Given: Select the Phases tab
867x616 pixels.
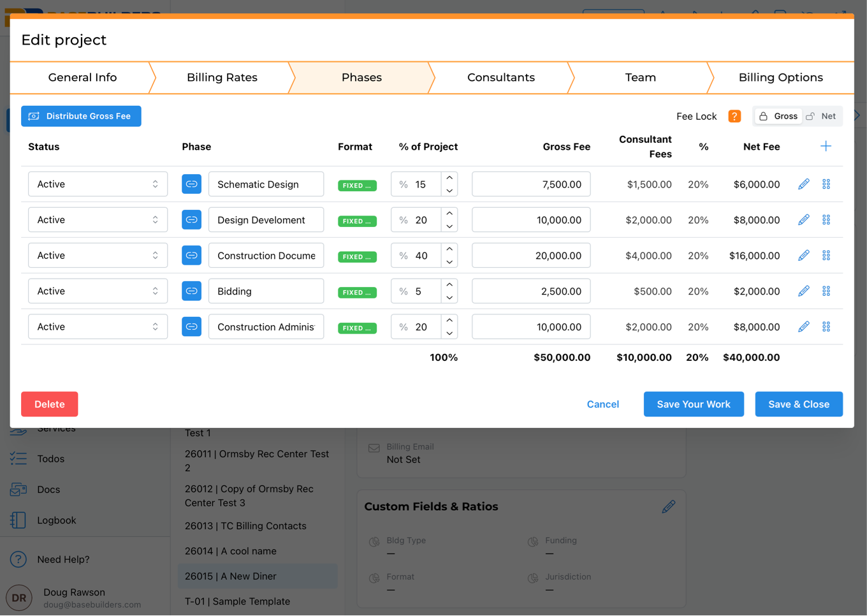Looking at the screenshot, I should tap(361, 78).
